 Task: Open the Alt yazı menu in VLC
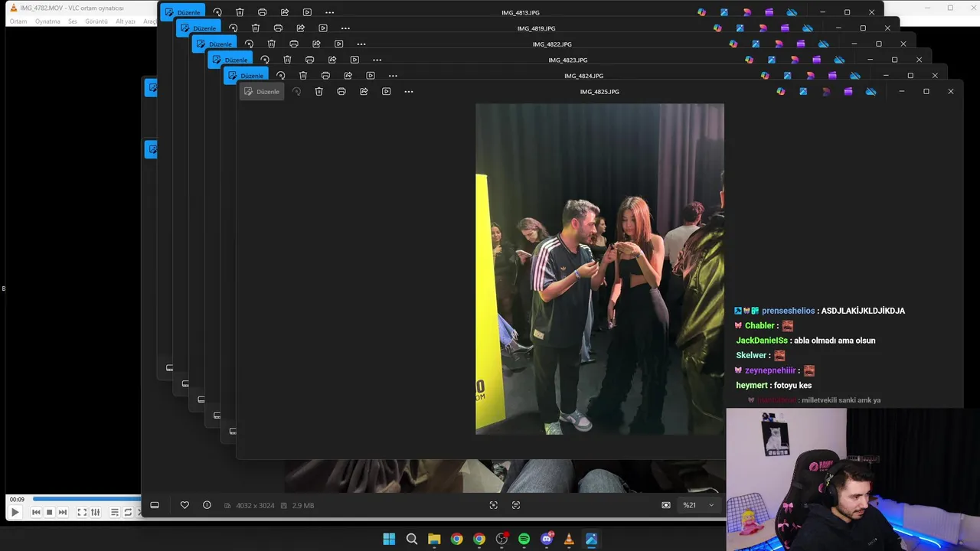point(126,21)
